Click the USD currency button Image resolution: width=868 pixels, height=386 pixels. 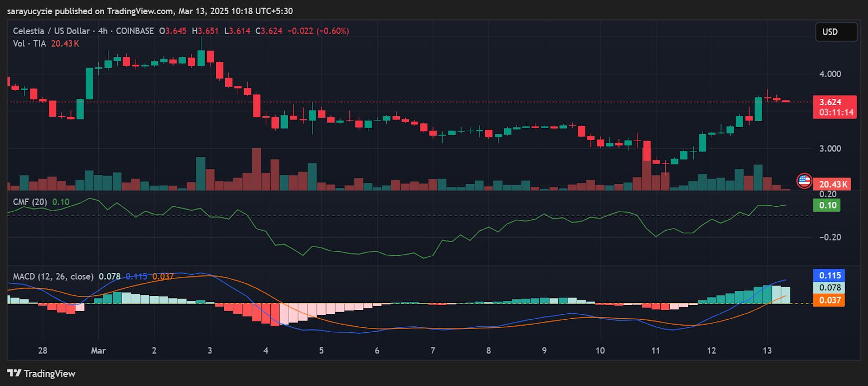pyautogui.click(x=836, y=32)
